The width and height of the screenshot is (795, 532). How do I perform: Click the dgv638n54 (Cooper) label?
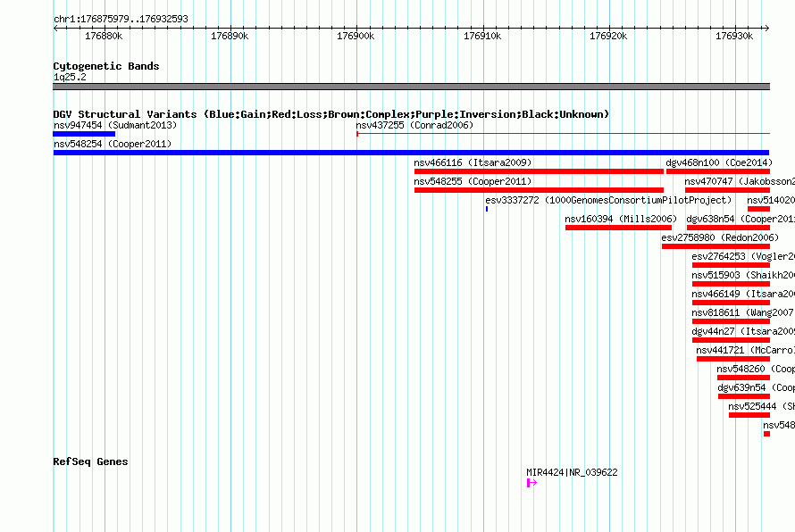tap(741, 219)
